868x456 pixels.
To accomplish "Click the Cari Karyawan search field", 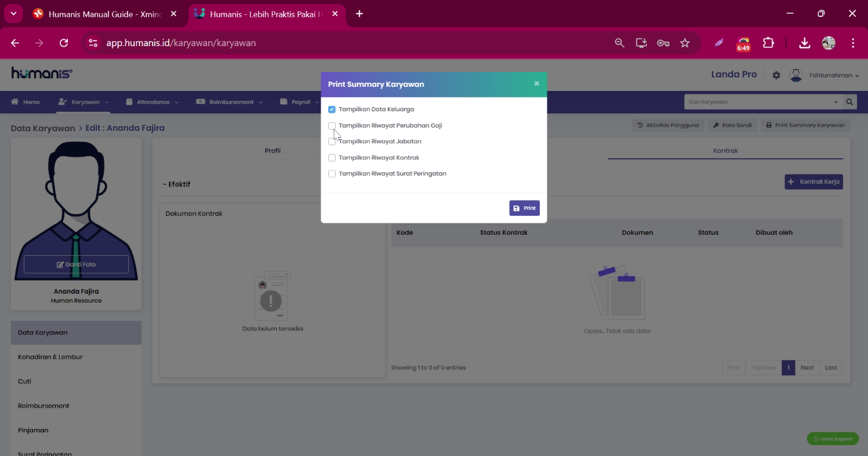I will click(763, 102).
